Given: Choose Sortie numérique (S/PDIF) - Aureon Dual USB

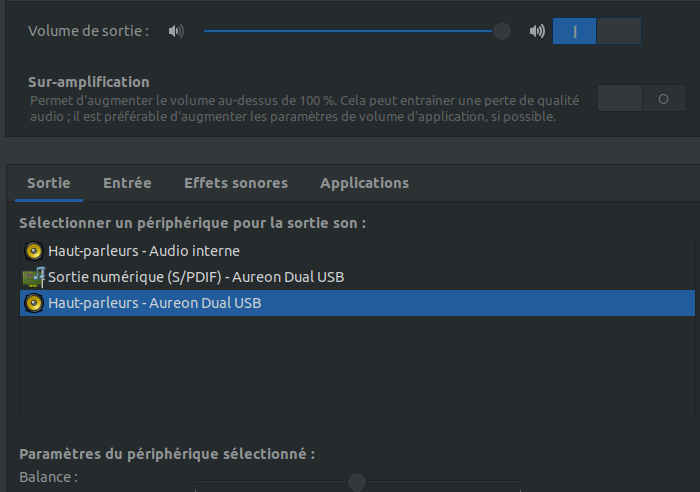Looking at the screenshot, I should pos(197,276).
